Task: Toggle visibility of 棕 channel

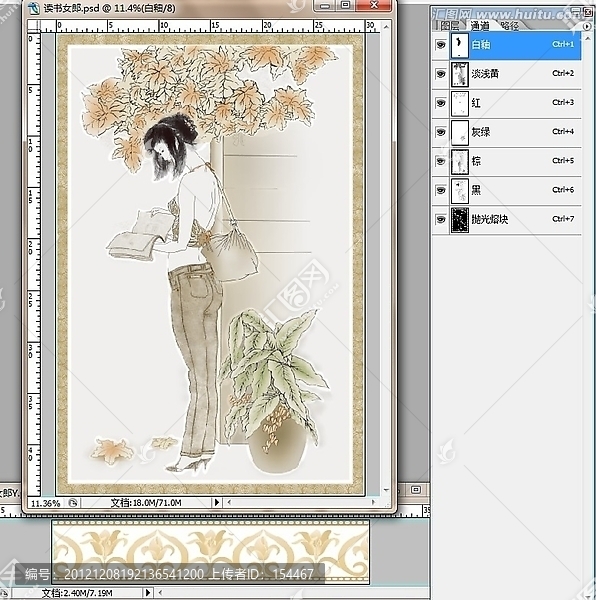Action: point(441,161)
